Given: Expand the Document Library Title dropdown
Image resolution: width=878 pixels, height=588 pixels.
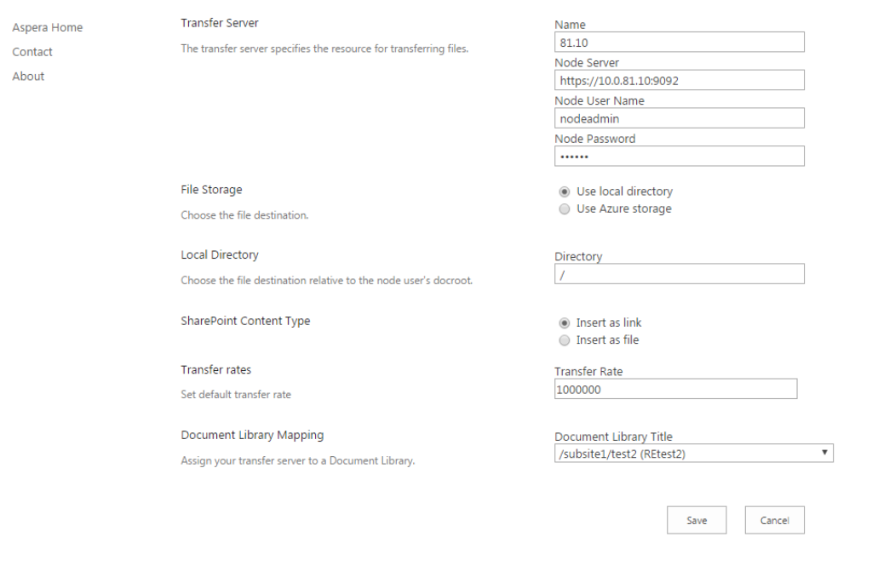Looking at the screenshot, I should pos(693,454).
